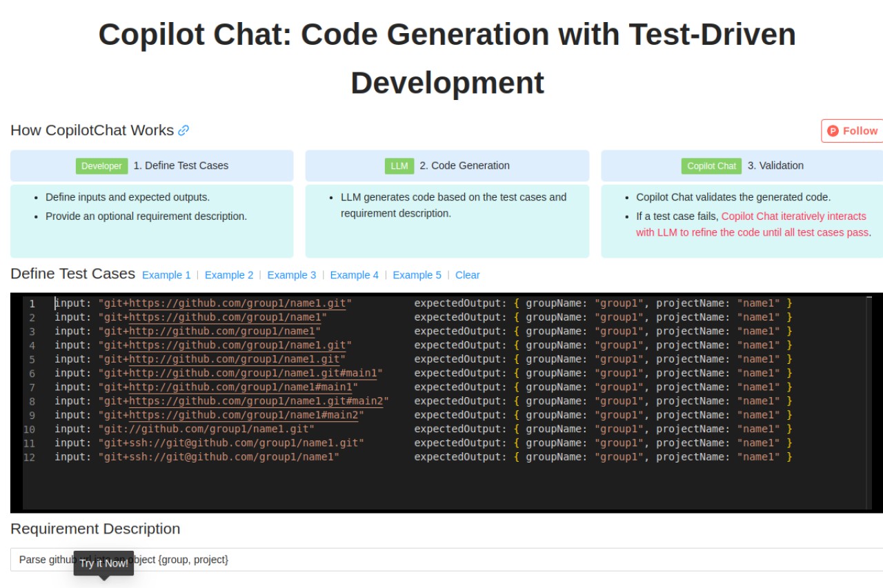Click the Requirement Description input field
Viewport: 883px width, 588px height.
coord(446,560)
